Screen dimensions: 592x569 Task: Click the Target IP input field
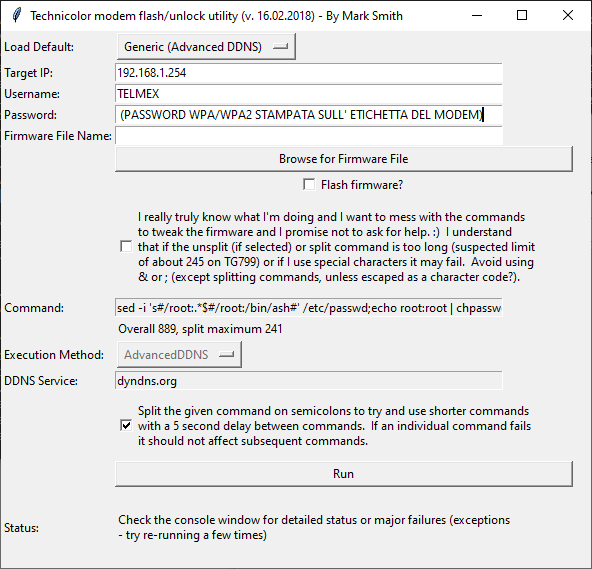point(308,73)
